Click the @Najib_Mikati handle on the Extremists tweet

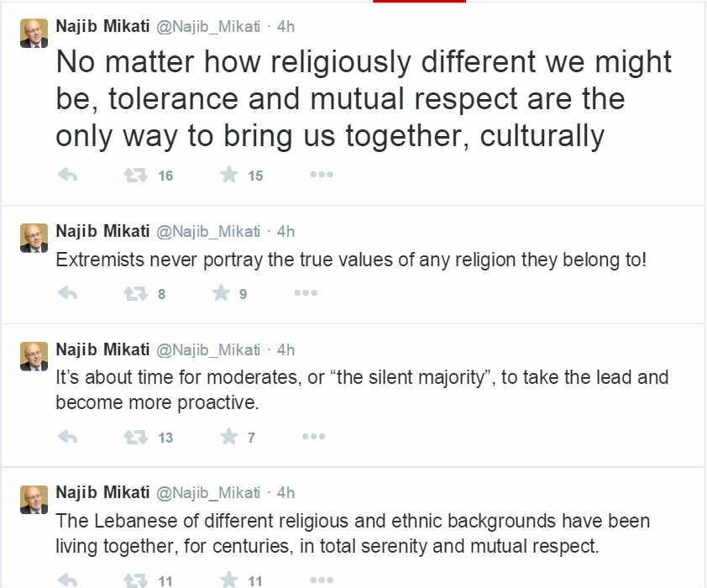(x=208, y=232)
